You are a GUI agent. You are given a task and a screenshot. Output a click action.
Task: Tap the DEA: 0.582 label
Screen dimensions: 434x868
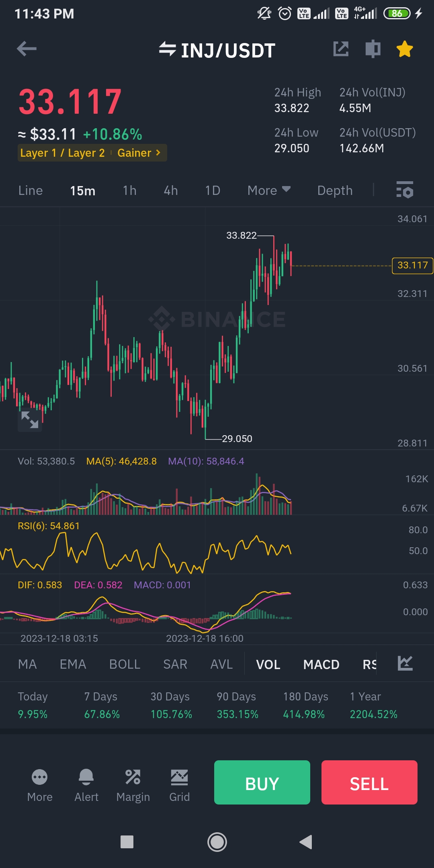pyautogui.click(x=98, y=585)
